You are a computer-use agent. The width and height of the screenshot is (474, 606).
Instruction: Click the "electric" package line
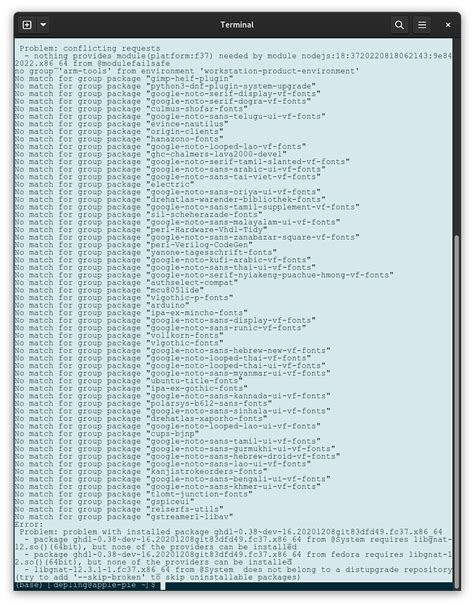coord(105,184)
